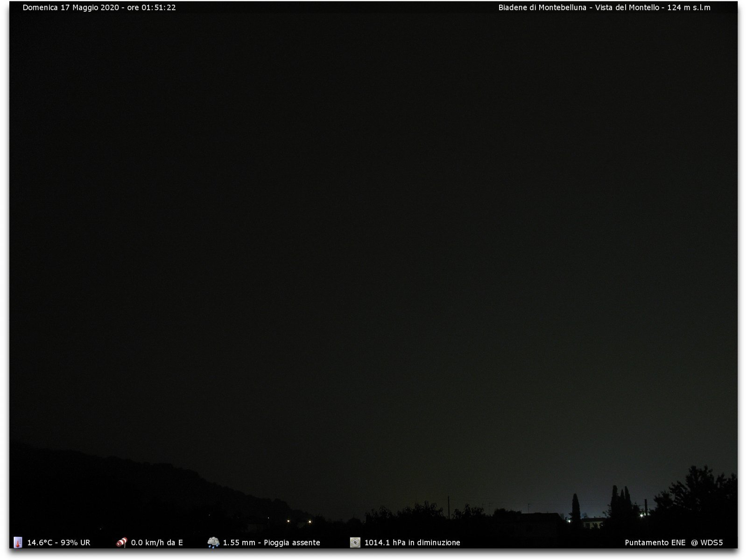Click the '1014.1 hPa in diminuzione' reading
The image size is (747, 560).
pyautogui.click(x=412, y=543)
